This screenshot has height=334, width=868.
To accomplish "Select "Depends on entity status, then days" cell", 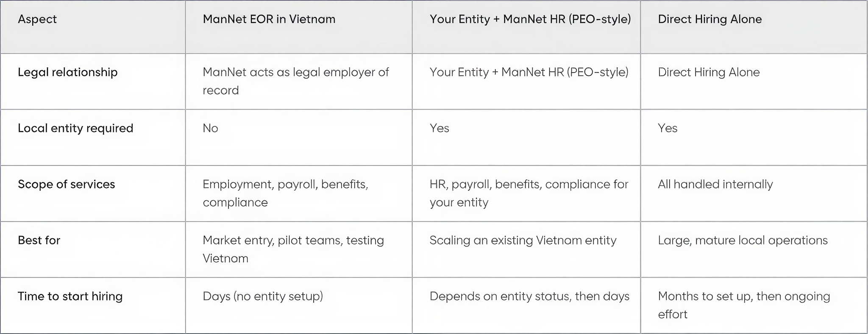I will pyautogui.click(x=529, y=296).
